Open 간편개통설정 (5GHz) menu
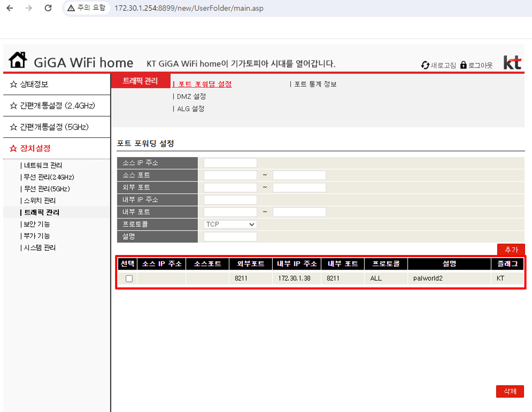Screen dimensions: 532x412 (54, 127)
